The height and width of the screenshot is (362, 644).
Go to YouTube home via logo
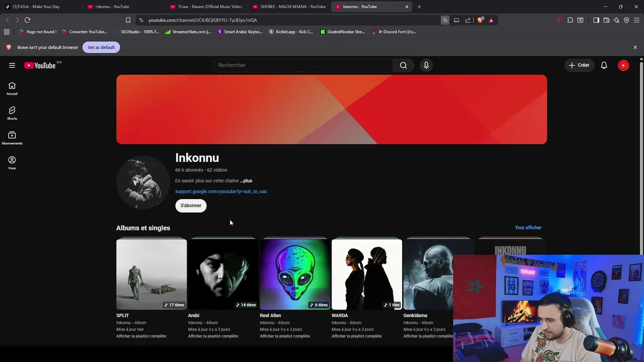coord(40,65)
